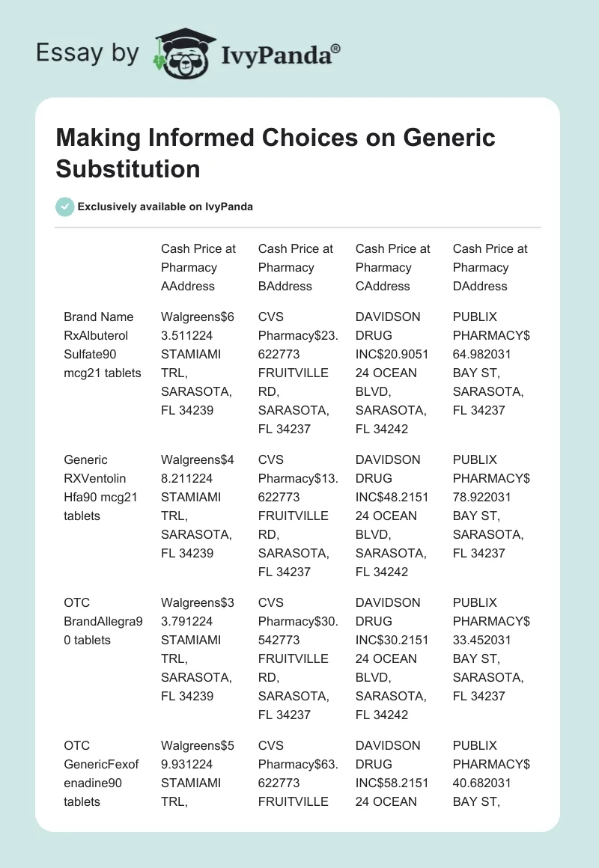Image resolution: width=599 pixels, height=868 pixels.
Task: Click the Pharmacy C column header
Action: [393, 267]
